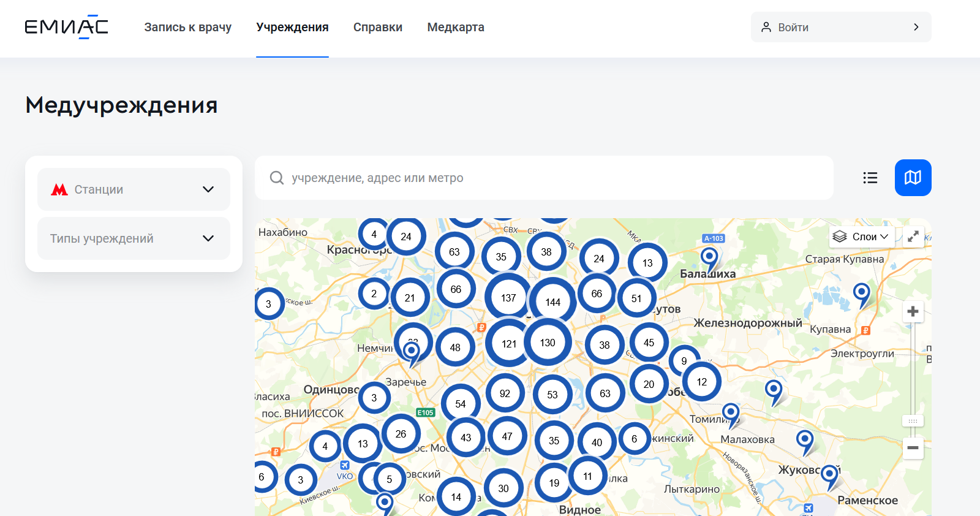980x516 pixels.
Task: Open cluster marker 144
Action: [x=552, y=302]
